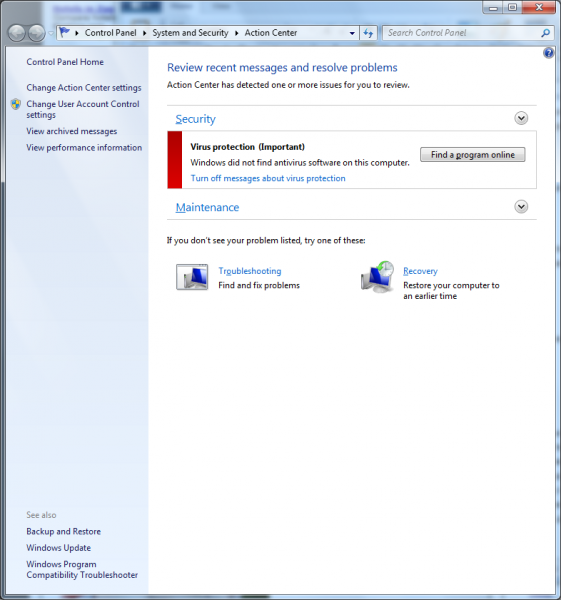Open Backup and Restore link
Screen dimensions: 561x600
point(64,532)
